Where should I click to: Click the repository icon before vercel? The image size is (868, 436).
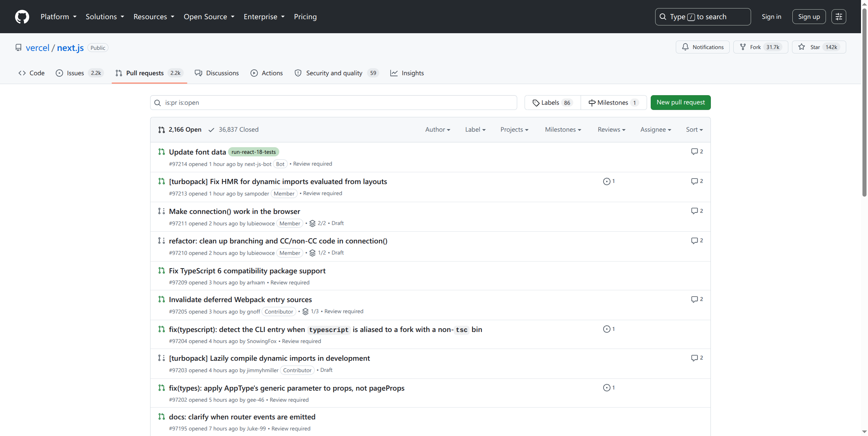pos(18,48)
